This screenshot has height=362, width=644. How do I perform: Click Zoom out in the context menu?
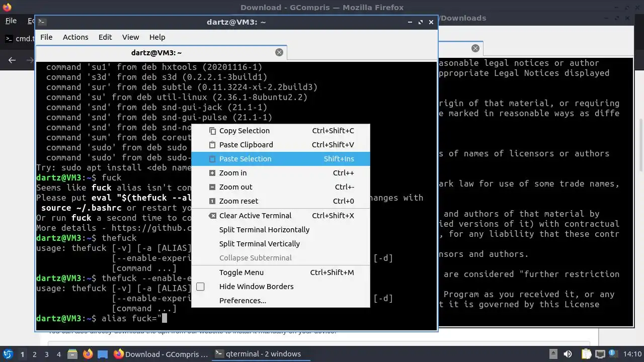(280, 187)
